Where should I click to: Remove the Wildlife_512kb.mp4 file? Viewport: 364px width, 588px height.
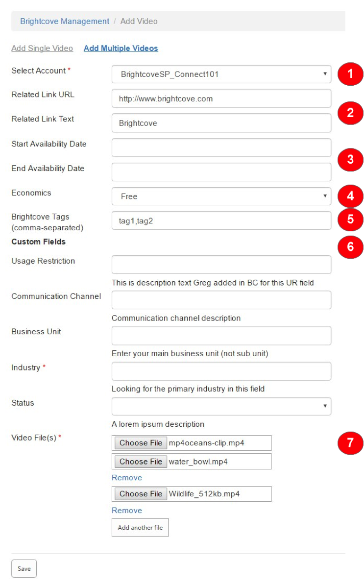127,511
